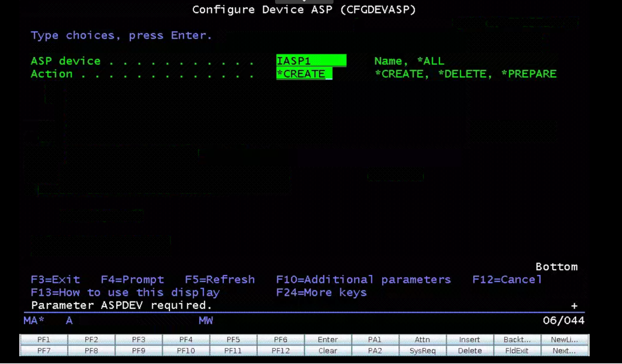Focus the Action field containing *CREATE
Screen dimensions: 622x364
pyautogui.click(x=304, y=74)
